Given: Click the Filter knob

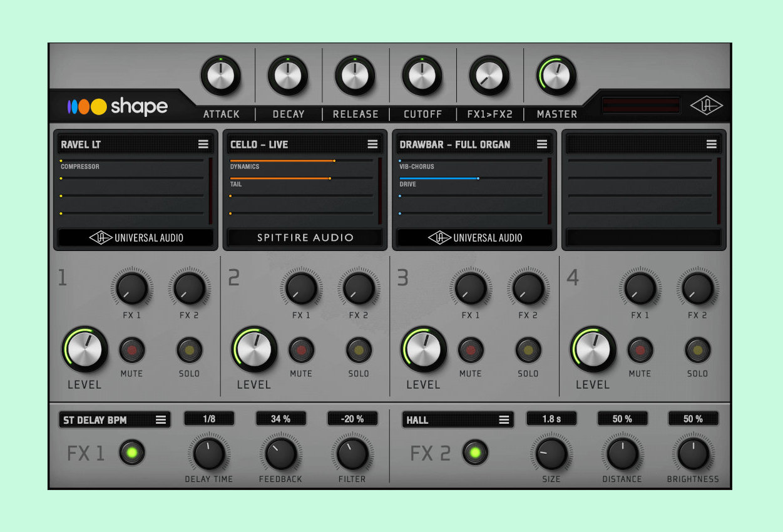Looking at the screenshot, I should (352, 454).
